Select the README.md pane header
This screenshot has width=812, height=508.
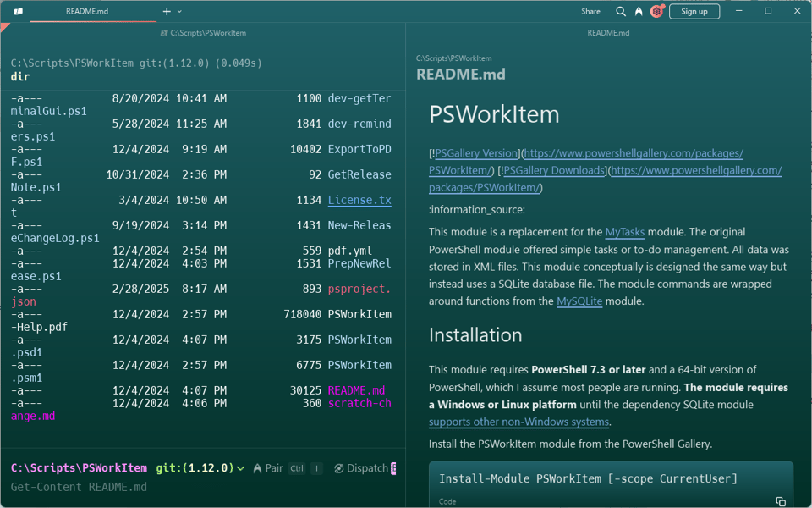[x=608, y=33]
